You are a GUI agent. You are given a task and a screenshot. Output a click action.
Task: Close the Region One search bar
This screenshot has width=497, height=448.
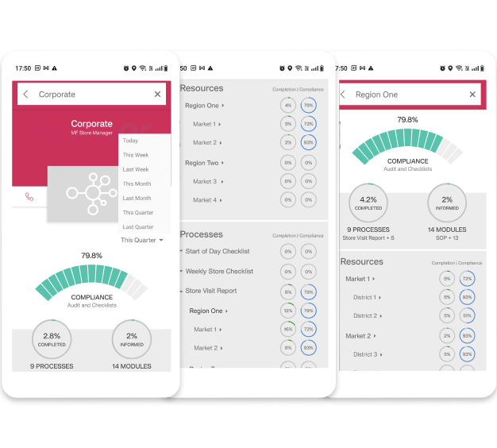coord(472,95)
